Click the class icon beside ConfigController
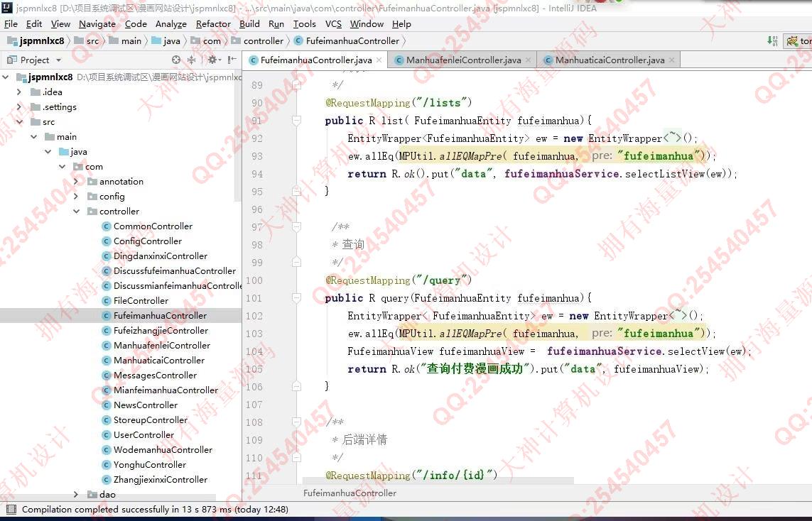The height and width of the screenshot is (521, 812). 107,241
